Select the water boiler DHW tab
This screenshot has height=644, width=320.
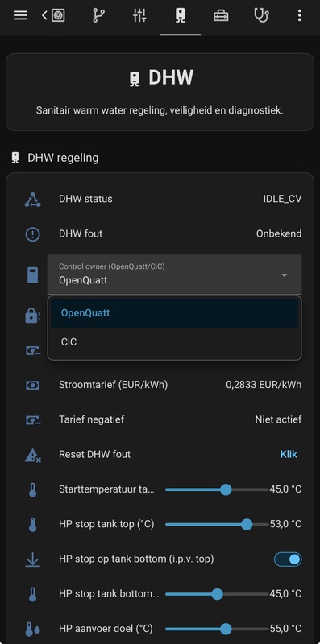pos(181,15)
